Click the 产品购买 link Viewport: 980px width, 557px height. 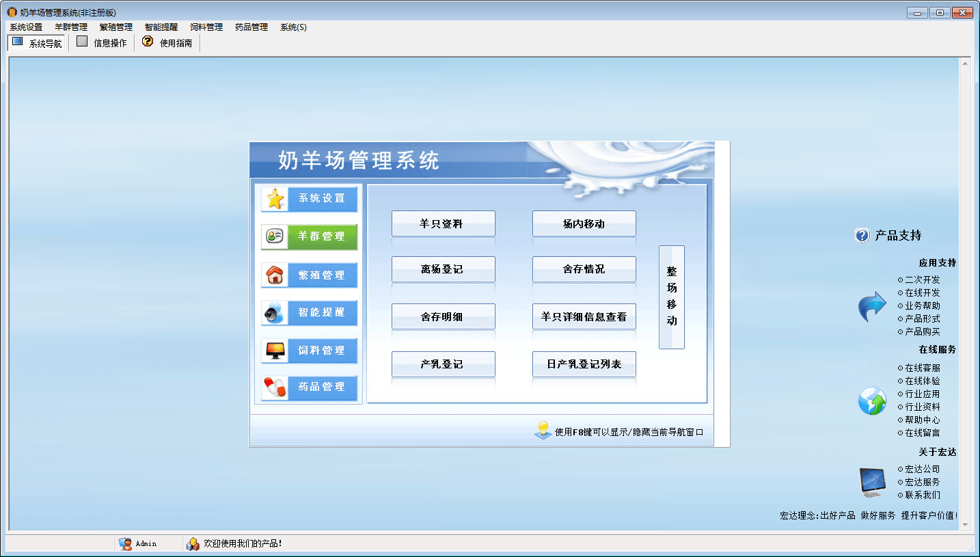click(x=923, y=331)
